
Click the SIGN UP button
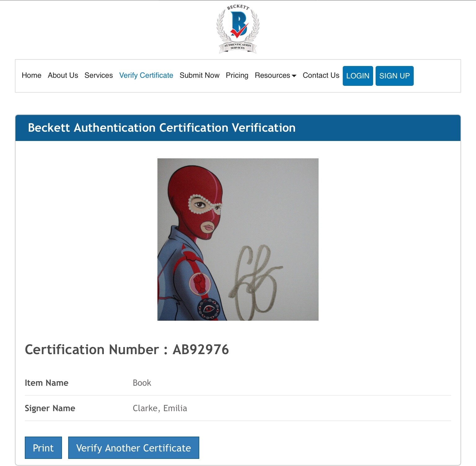coord(394,76)
